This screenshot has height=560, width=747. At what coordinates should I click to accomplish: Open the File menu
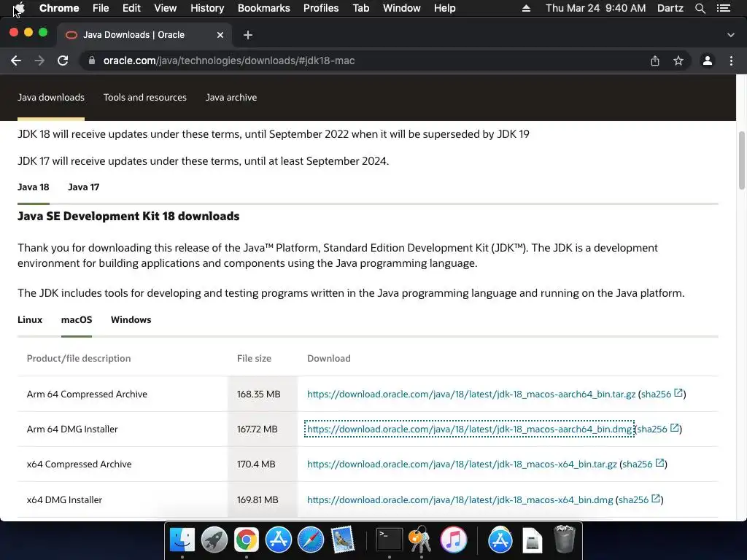click(101, 8)
